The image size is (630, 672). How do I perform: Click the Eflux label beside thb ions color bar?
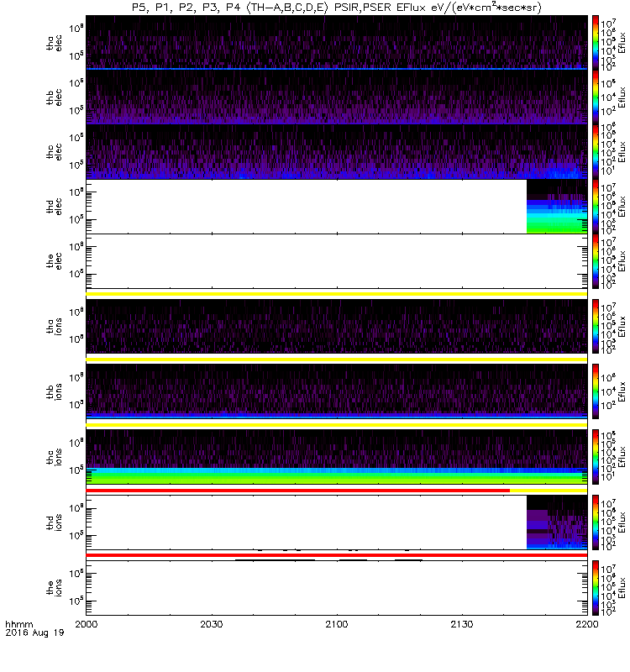coord(622,391)
